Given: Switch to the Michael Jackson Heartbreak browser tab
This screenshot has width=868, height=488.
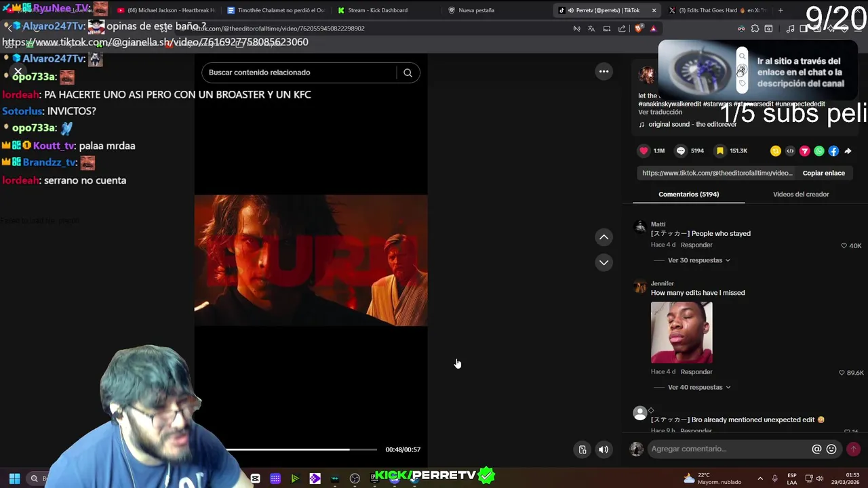Looking at the screenshot, I should (165, 10).
